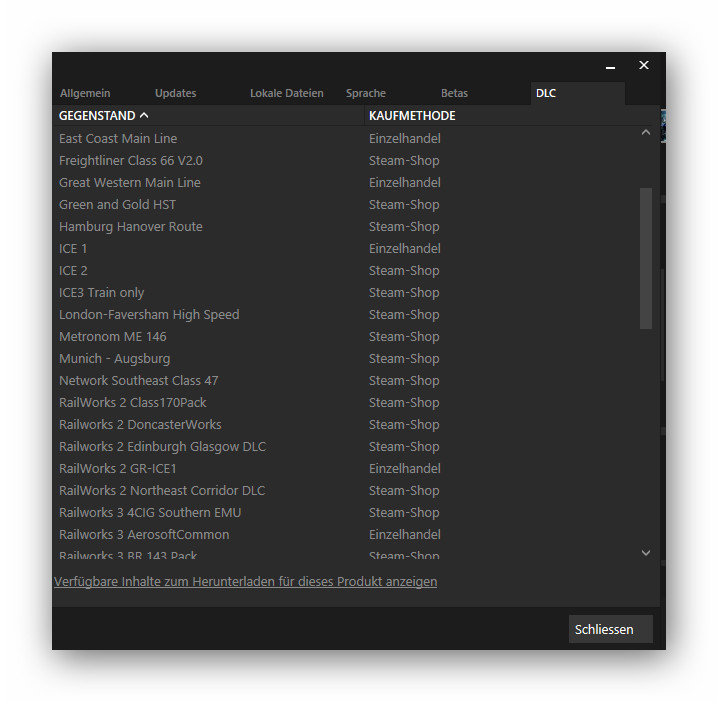Viewport: 718px width, 702px height.
Task: Select the ICE3 Train only entry
Action: 101,292
